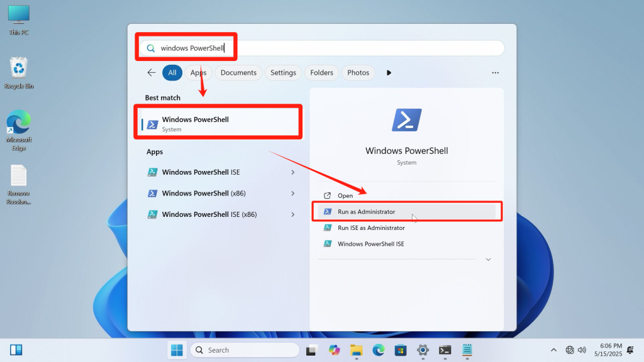Image resolution: width=644 pixels, height=362 pixels.
Task: Open Task View on the taskbar
Action: pyautogui.click(x=311, y=350)
